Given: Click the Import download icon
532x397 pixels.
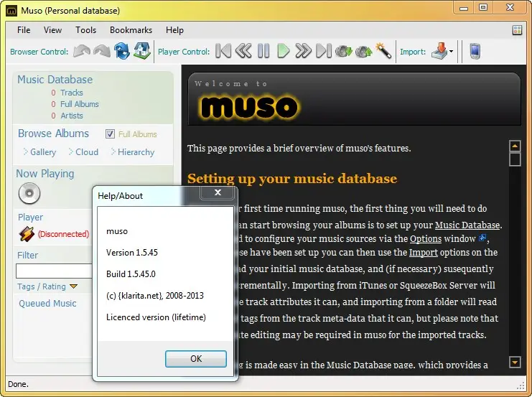Looking at the screenshot, I should click(x=439, y=51).
